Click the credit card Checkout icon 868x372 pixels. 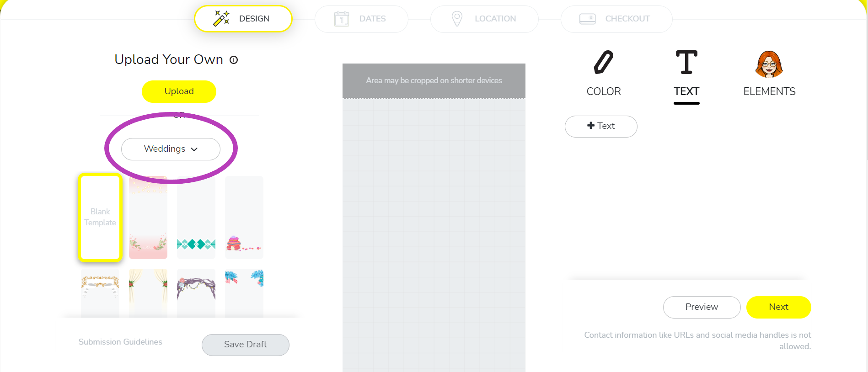tap(587, 19)
